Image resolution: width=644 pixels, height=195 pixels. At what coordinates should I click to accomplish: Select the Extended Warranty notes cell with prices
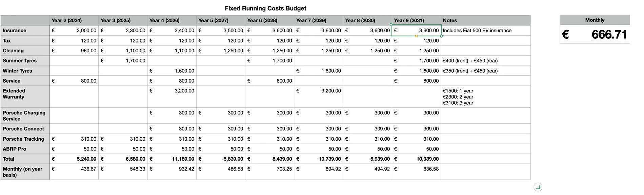tap(485, 96)
